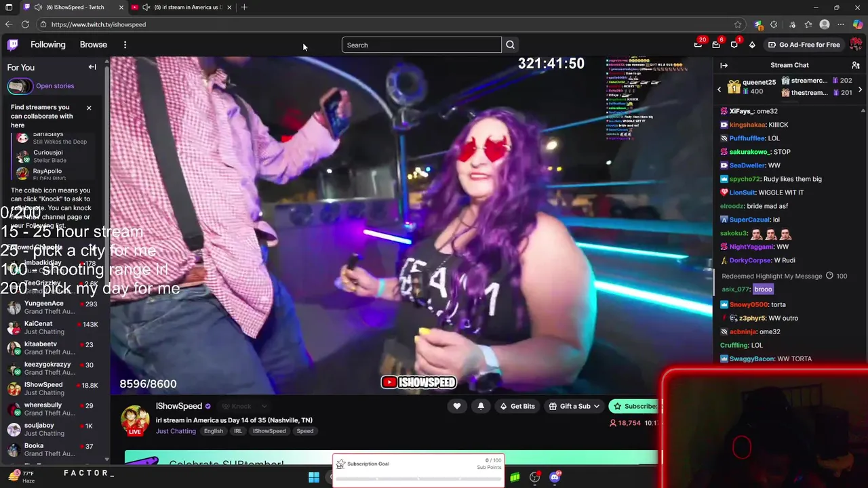Open browser settings and more menu

coord(841,24)
